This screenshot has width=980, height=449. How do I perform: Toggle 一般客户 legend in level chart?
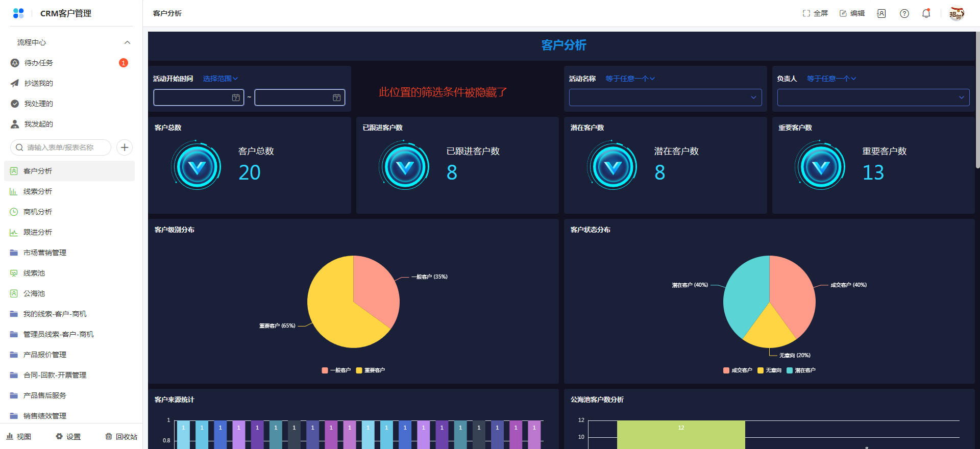click(336, 370)
